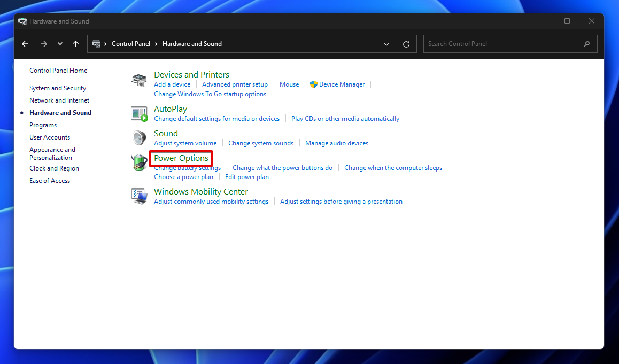The image size is (619, 364).
Task: Open Network and Internet category
Action: pos(59,100)
